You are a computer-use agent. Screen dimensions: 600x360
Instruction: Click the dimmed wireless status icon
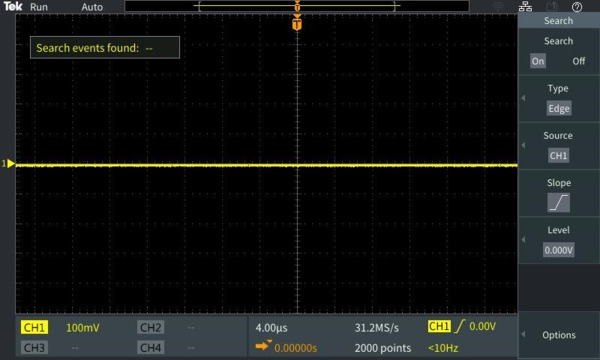point(498,7)
